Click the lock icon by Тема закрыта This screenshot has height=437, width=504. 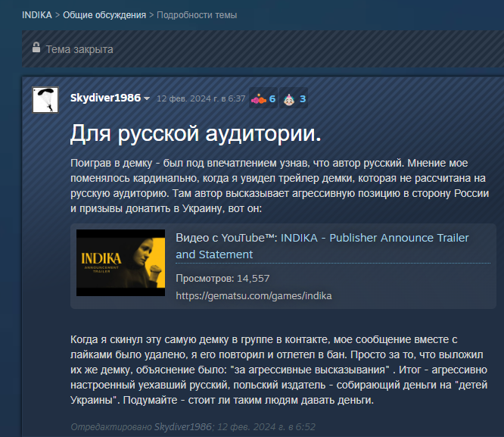point(36,48)
